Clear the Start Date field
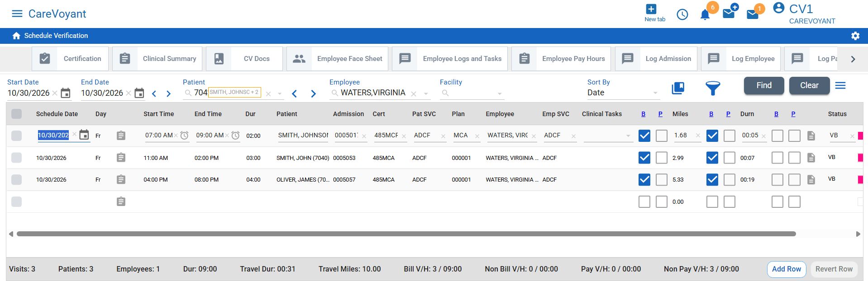868x281 pixels. (x=55, y=93)
